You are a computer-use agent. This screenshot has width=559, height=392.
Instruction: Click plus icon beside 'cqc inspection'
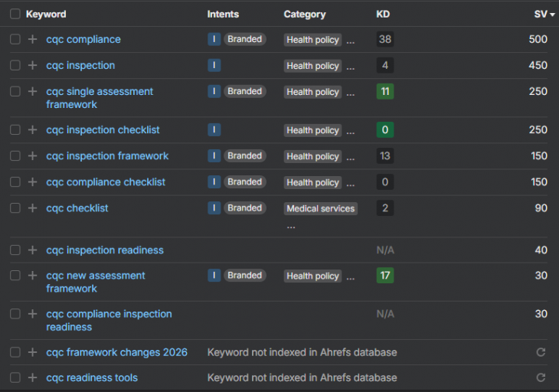[x=32, y=65]
